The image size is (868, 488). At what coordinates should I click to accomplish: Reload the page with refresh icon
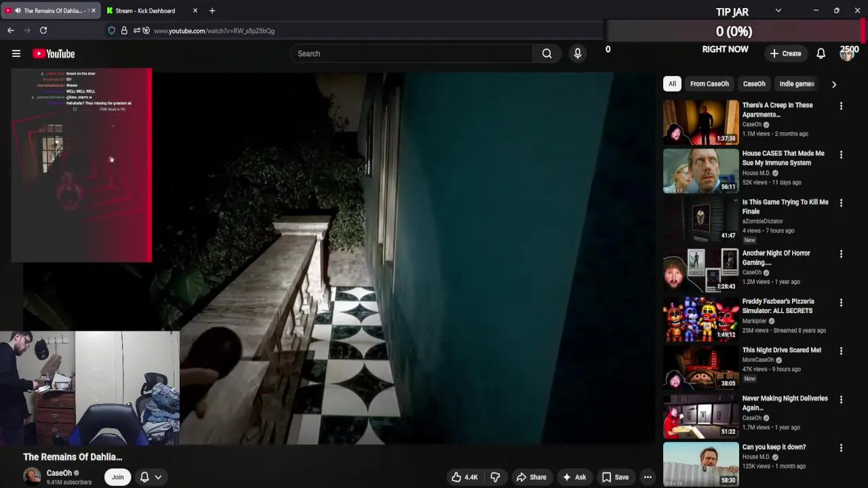pos(43,30)
